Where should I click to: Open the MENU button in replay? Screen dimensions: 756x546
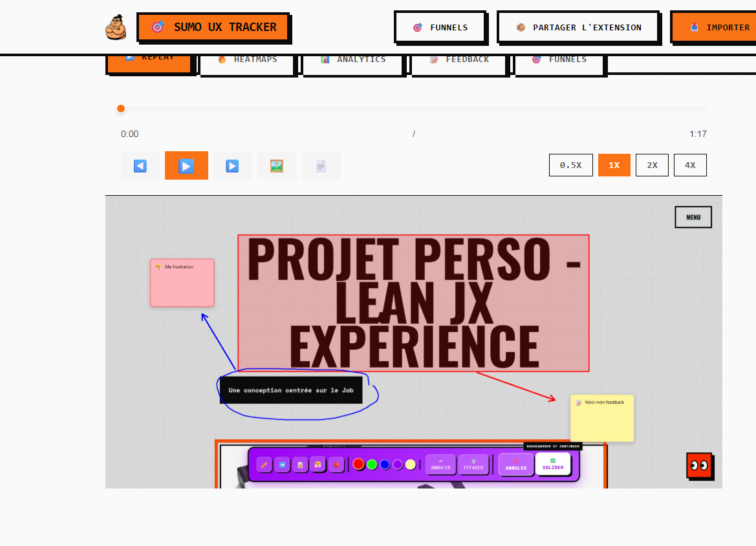click(x=693, y=217)
